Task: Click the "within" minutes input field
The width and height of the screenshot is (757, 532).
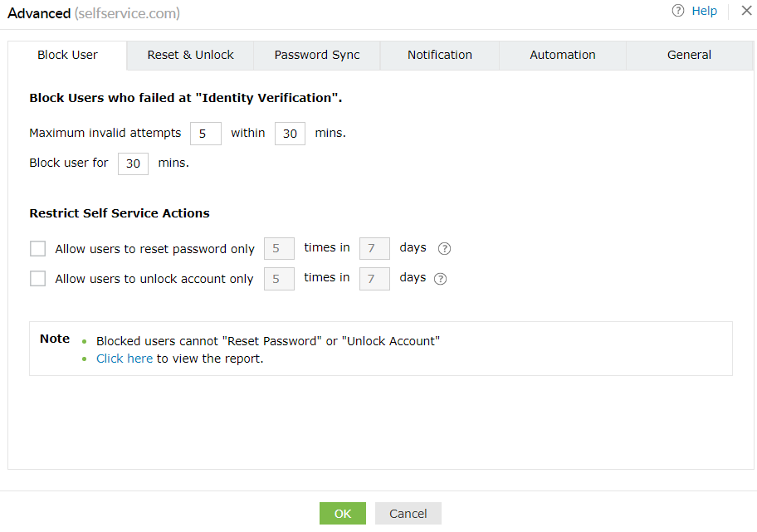Action: 290,134
